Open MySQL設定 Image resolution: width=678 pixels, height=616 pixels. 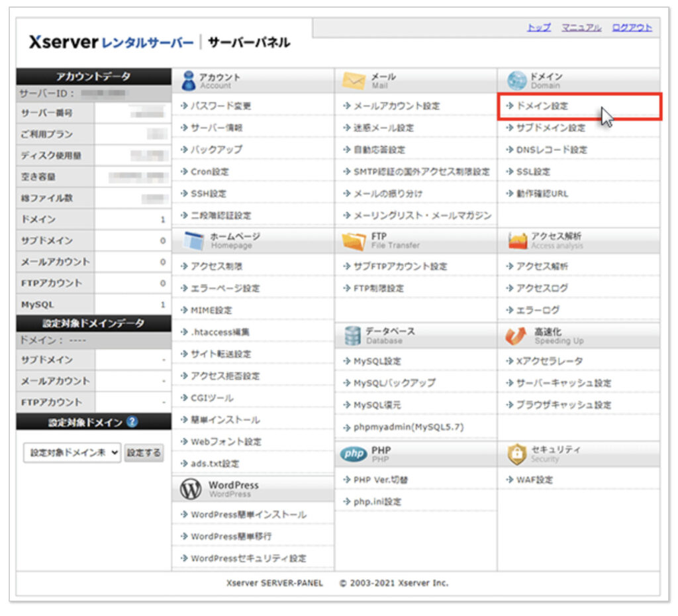pos(377,361)
